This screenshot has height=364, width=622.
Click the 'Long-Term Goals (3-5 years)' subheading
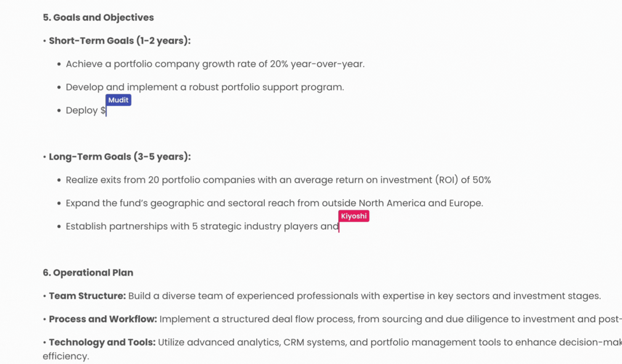(x=120, y=157)
